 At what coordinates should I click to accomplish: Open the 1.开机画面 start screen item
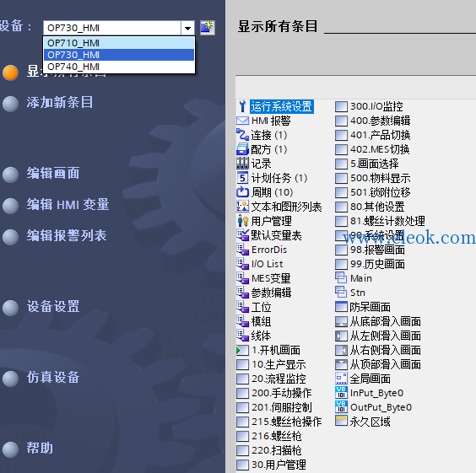tap(276, 350)
